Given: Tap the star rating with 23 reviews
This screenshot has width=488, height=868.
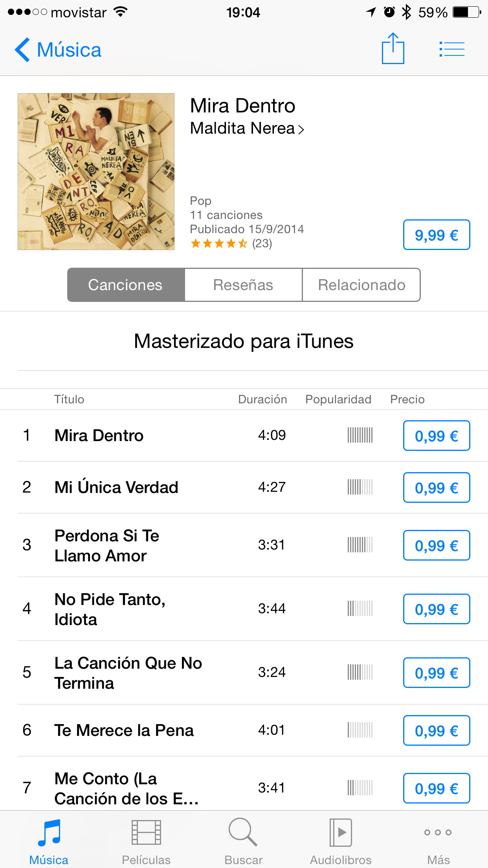Looking at the screenshot, I should 231,244.
